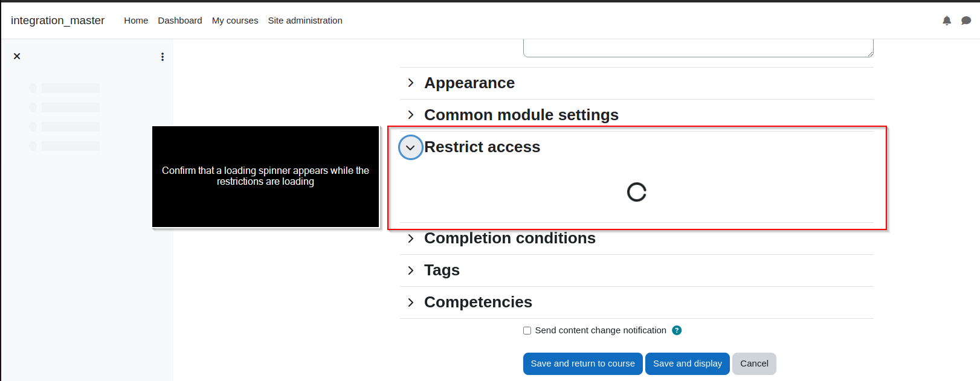Expand the Common module settings section

(411, 115)
